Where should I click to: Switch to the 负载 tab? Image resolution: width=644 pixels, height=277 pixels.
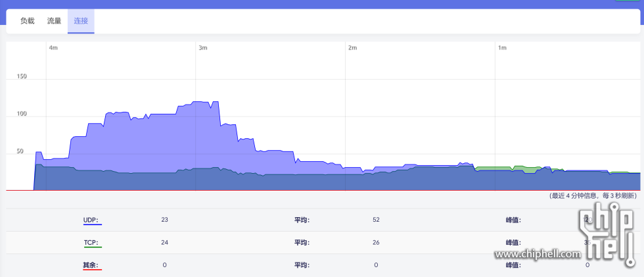coord(27,20)
